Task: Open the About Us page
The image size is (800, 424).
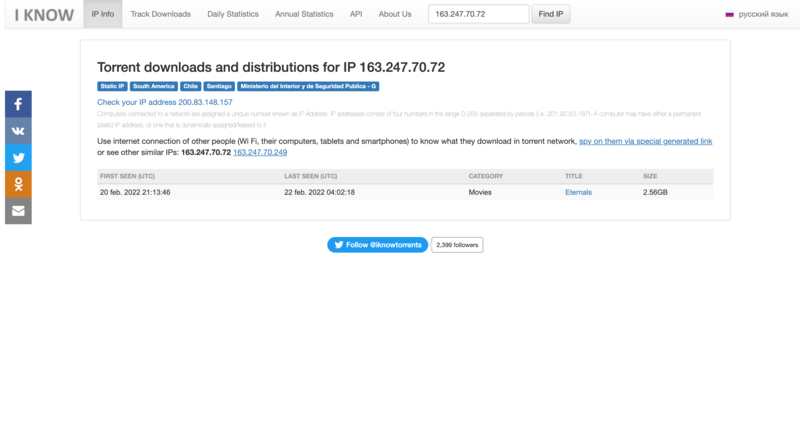Action: click(x=395, y=15)
